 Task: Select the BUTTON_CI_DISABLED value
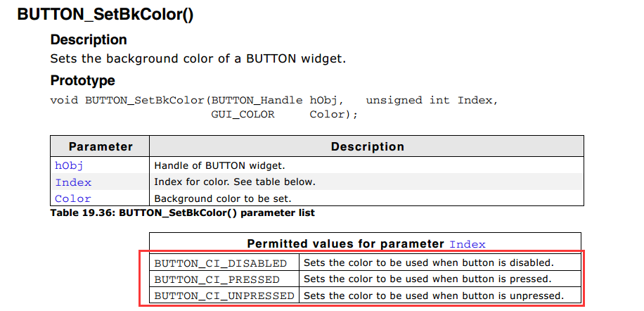tap(221, 263)
